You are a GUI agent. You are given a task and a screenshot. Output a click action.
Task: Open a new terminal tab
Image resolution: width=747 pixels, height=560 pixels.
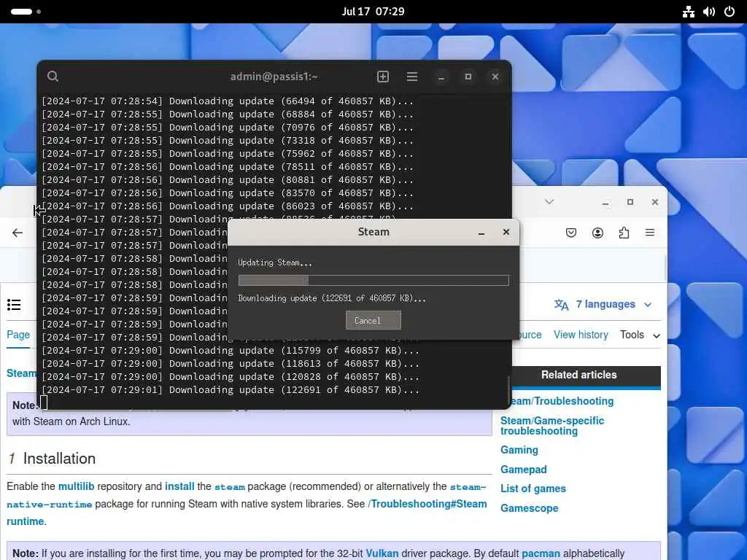(383, 77)
